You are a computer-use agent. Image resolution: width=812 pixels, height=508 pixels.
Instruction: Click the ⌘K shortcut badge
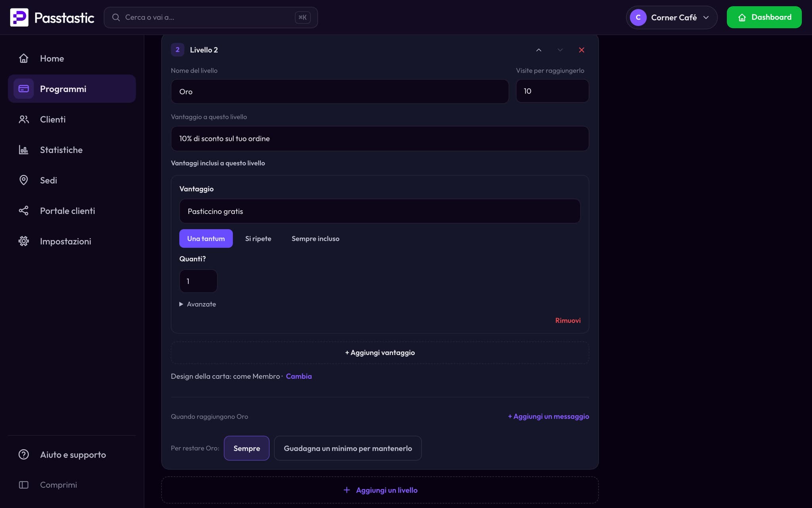coord(303,17)
